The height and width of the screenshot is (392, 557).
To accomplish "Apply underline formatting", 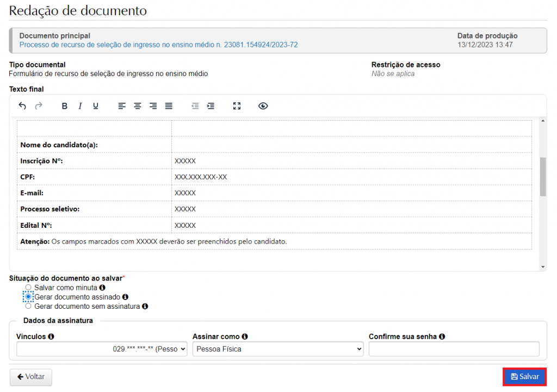I will (x=96, y=106).
